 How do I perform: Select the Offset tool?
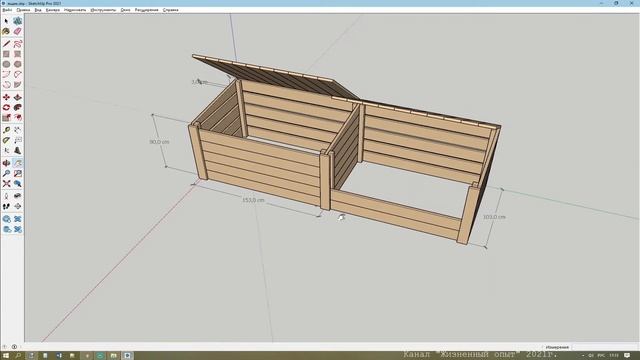[x=18, y=118]
